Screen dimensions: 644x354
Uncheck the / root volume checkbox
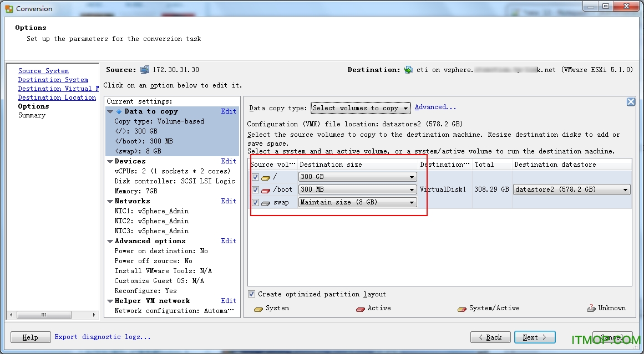pos(255,177)
